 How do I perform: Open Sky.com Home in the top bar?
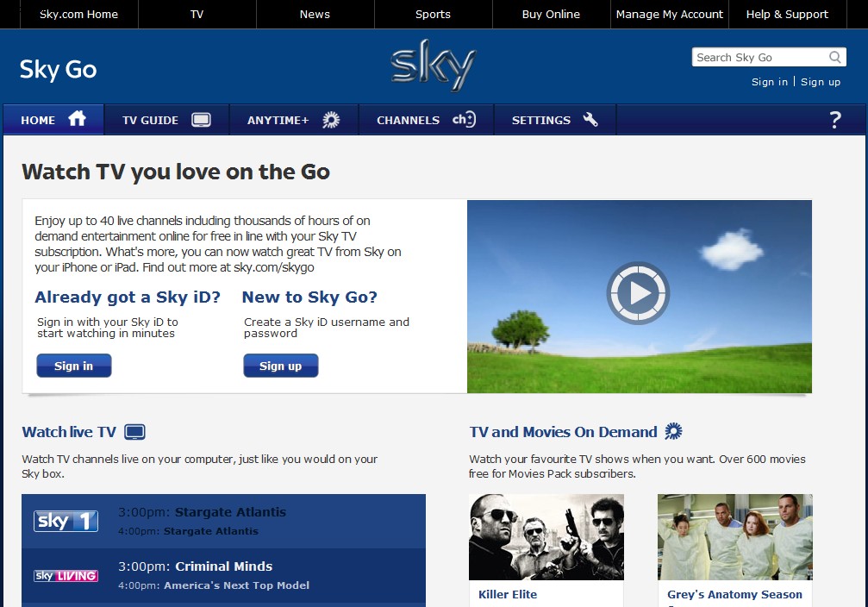[x=78, y=15]
